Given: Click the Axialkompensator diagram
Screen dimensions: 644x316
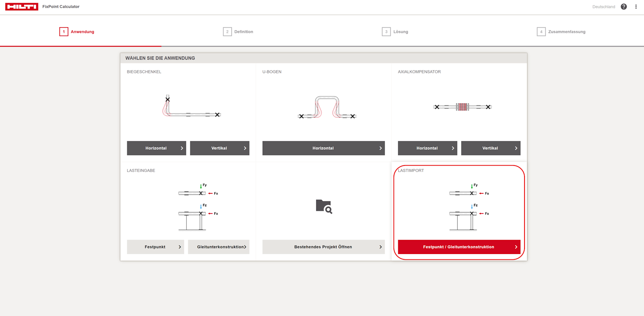Looking at the screenshot, I should [x=462, y=107].
